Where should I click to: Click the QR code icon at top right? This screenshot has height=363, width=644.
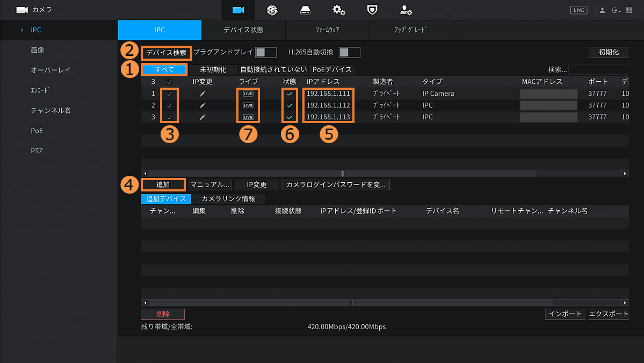(x=629, y=10)
